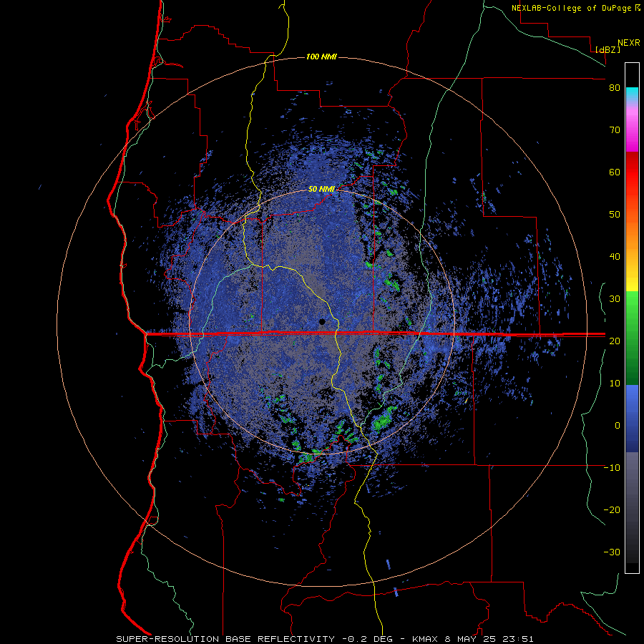Click the [dBZ] units label
Viewport: 644px width, 644px height.
click(608, 49)
